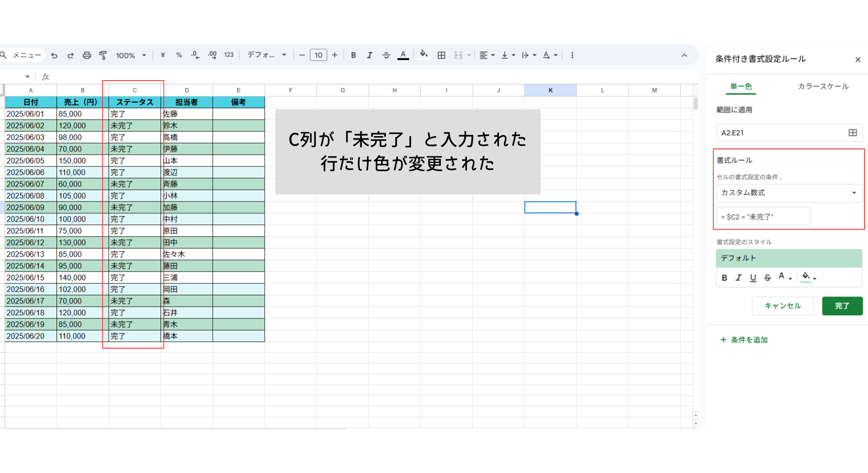Click the A2:E21 range field
The image size is (868, 473).
789,133
